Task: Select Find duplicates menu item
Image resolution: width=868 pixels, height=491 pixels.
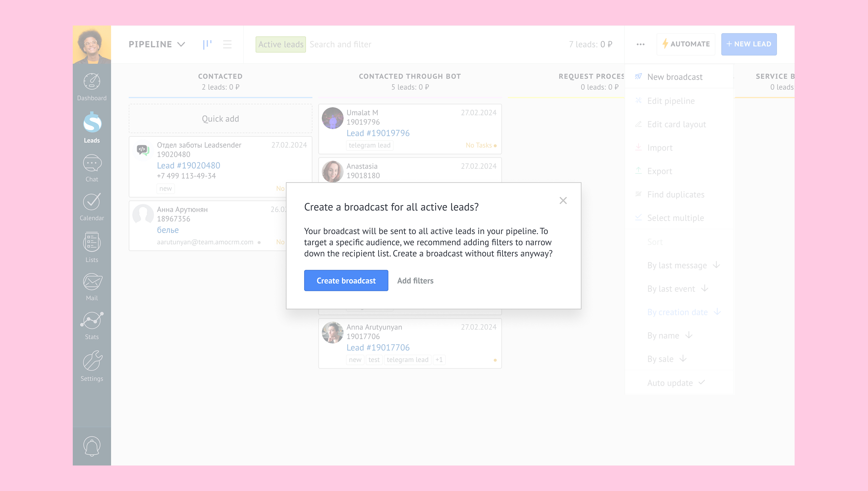Action: (679, 194)
